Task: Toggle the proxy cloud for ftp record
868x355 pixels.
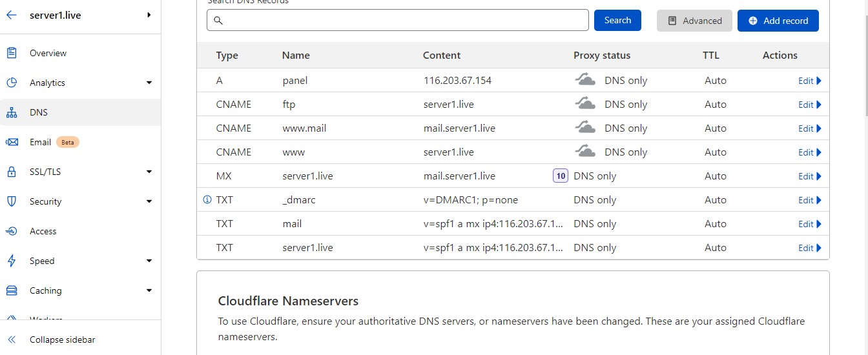Action: [586, 104]
